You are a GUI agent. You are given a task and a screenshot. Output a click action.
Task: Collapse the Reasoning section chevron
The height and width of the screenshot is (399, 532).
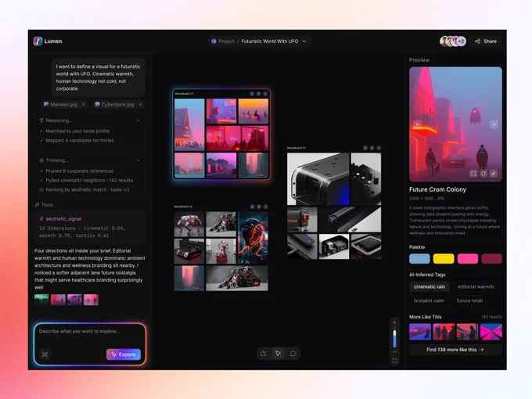[138, 120]
